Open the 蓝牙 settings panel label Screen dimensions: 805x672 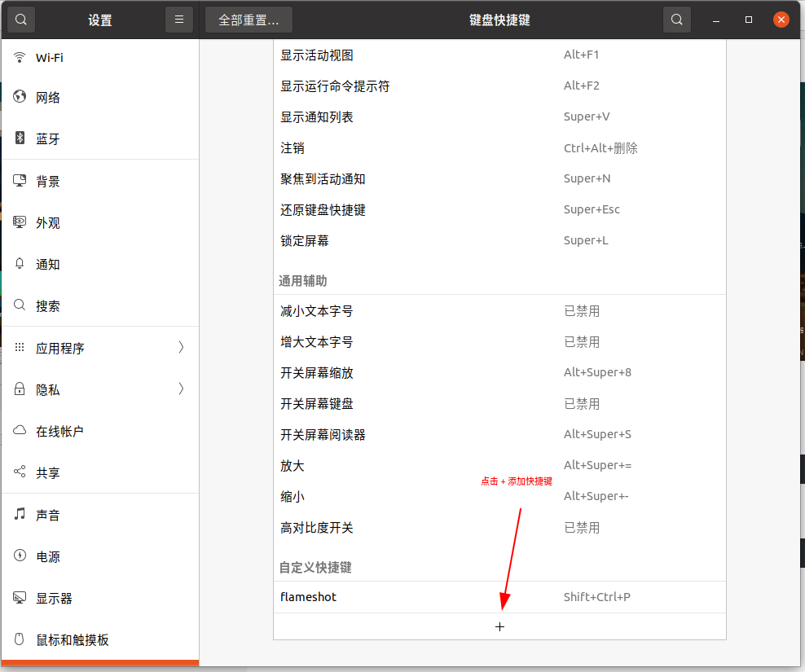coord(48,138)
